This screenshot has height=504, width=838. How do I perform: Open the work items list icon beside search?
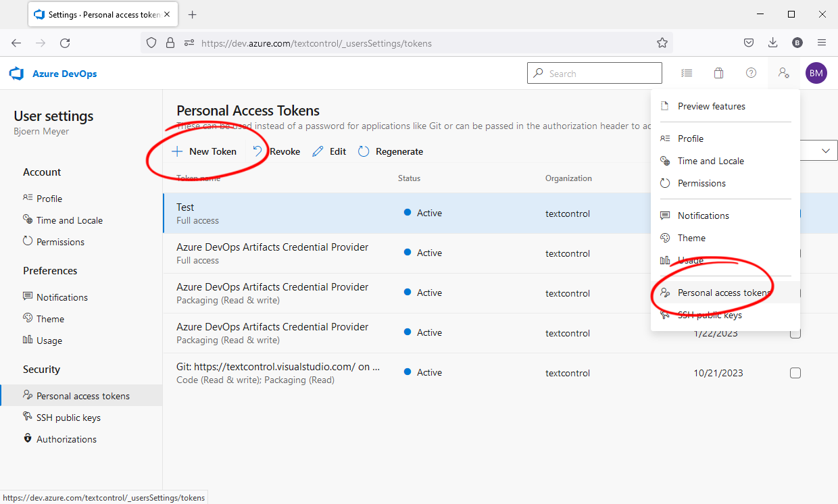[687, 72]
